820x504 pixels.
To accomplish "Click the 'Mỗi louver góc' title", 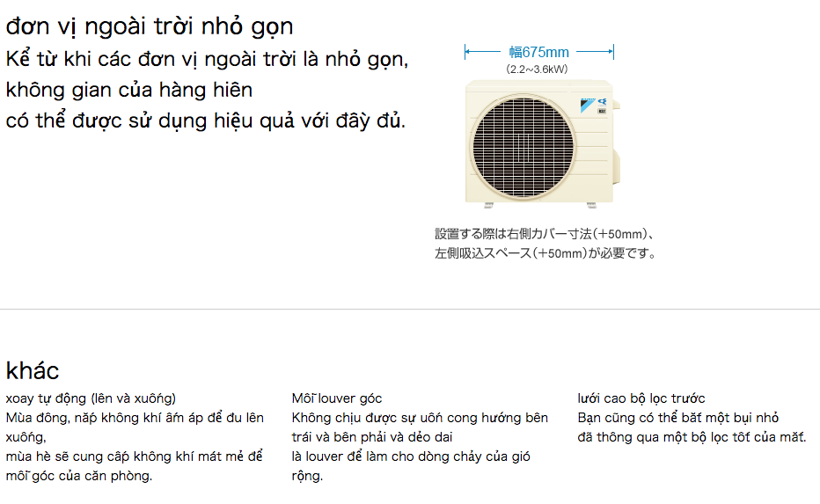I will click(337, 398).
